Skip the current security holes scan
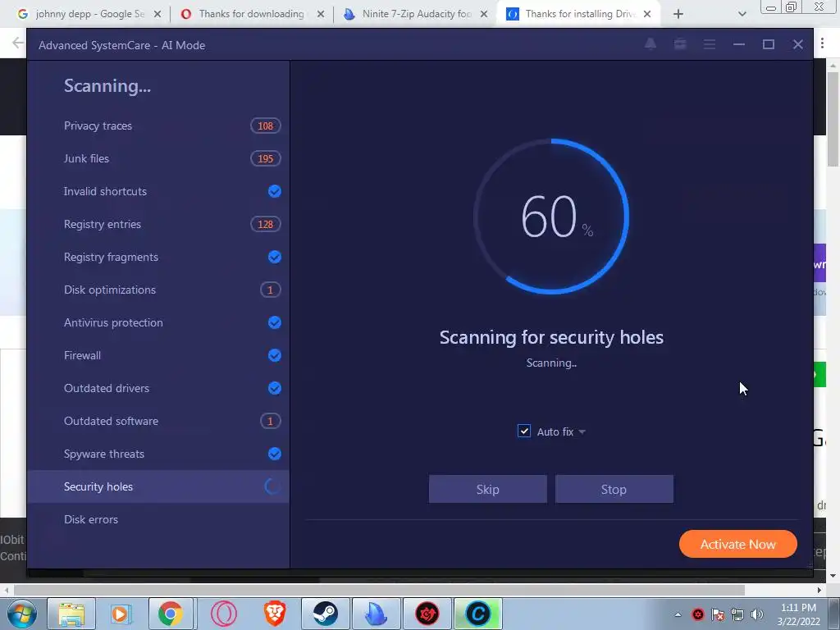Viewport: 840px width, 630px height. coord(488,489)
